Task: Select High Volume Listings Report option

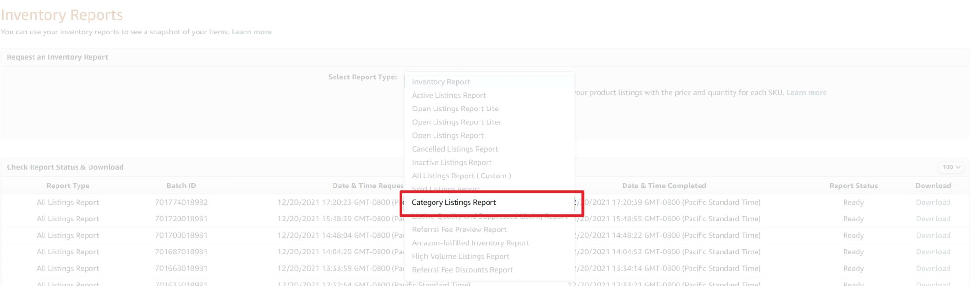Action: pos(460,256)
